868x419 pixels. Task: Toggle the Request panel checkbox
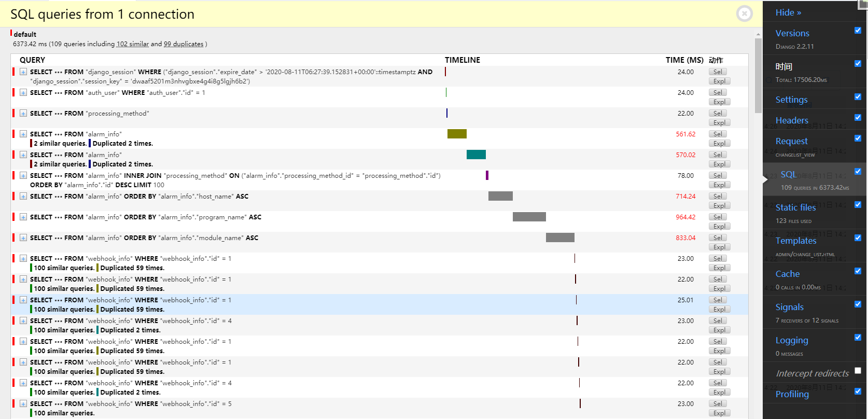[858, 138]
